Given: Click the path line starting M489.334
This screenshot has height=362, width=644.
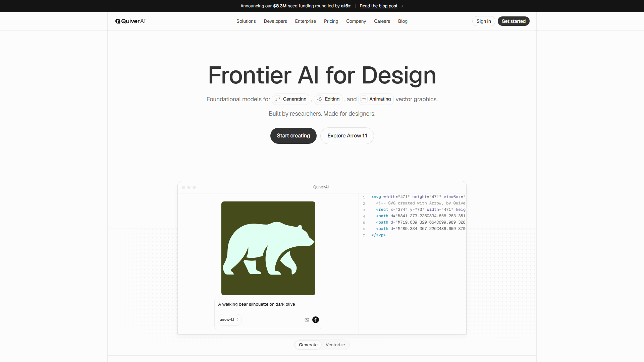Looking at the screenshot, I should pos(421,229).
